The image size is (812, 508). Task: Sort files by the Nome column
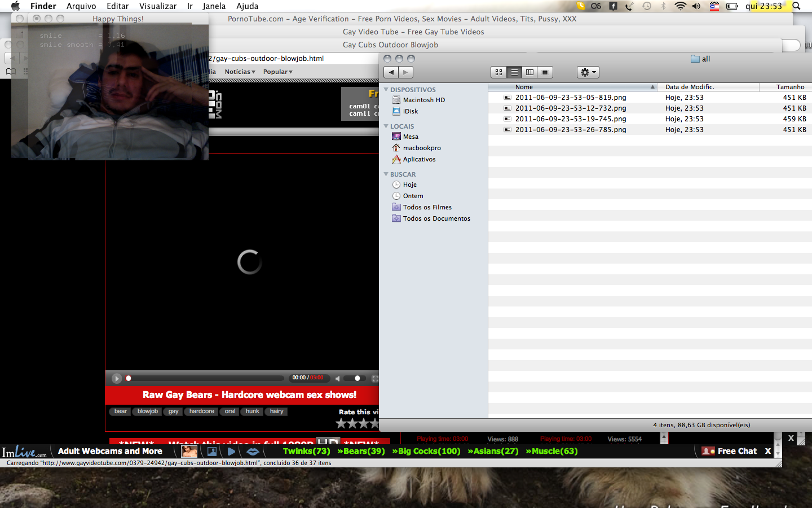[572, 87]
